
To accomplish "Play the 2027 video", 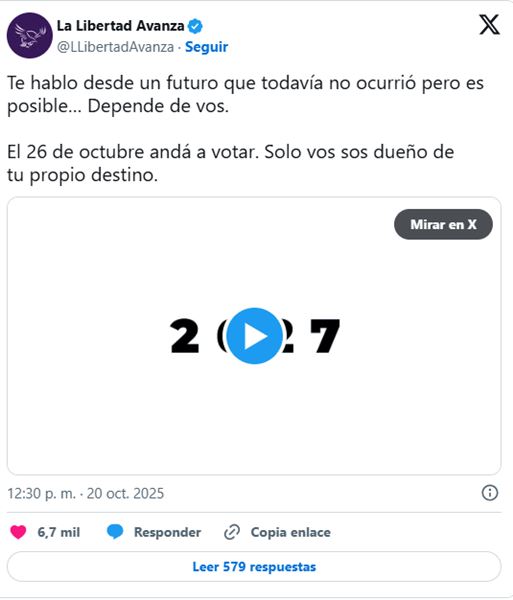I will pyautogui.click(x=254, y=336).
